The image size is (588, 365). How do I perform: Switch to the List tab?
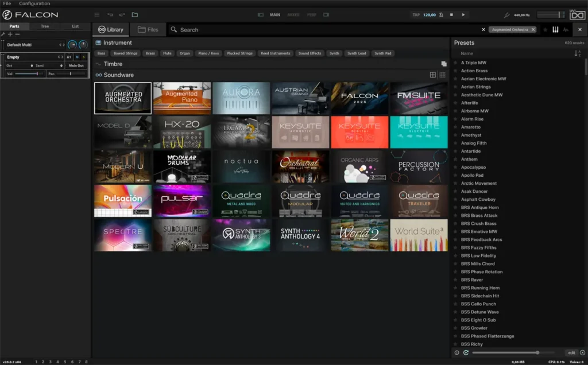tap(75, 26)
